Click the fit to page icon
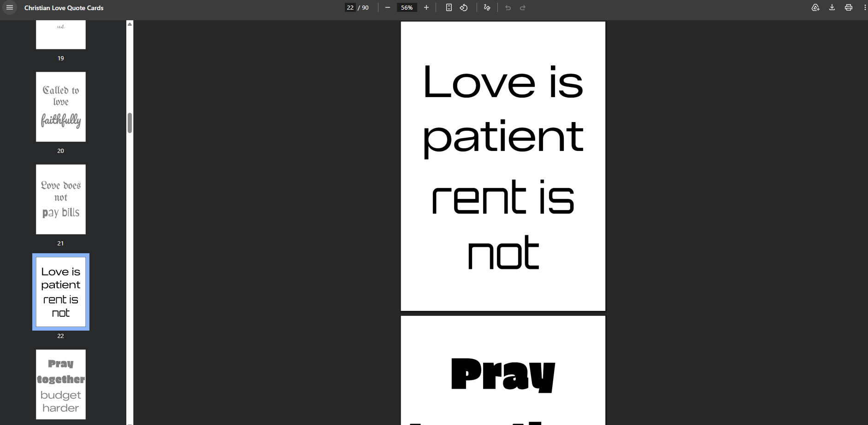 449,8
